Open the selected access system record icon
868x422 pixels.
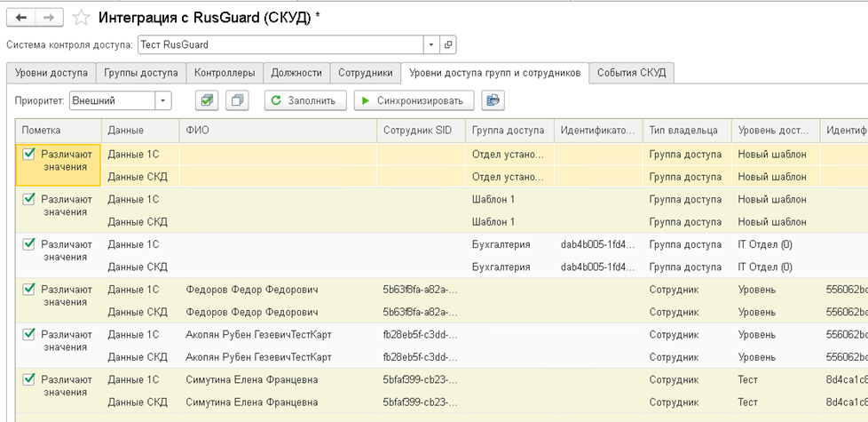coord(448,44)
